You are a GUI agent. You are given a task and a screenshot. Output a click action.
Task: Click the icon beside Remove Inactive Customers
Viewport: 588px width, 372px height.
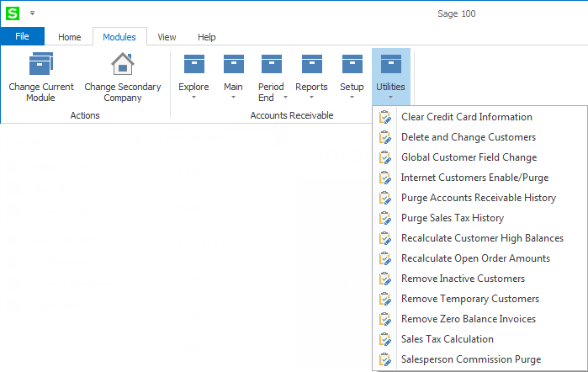click(x=385, y=279)
